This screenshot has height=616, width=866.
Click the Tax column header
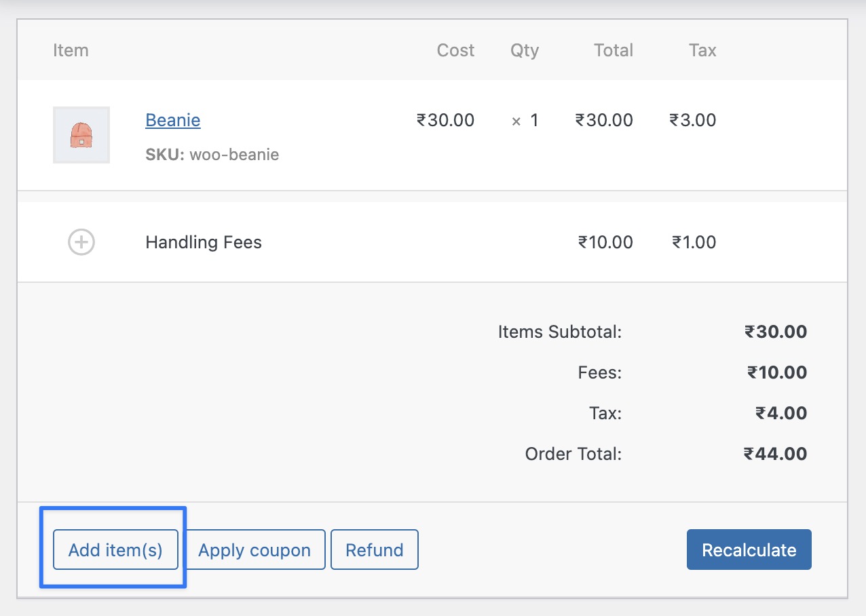point(702,50)
